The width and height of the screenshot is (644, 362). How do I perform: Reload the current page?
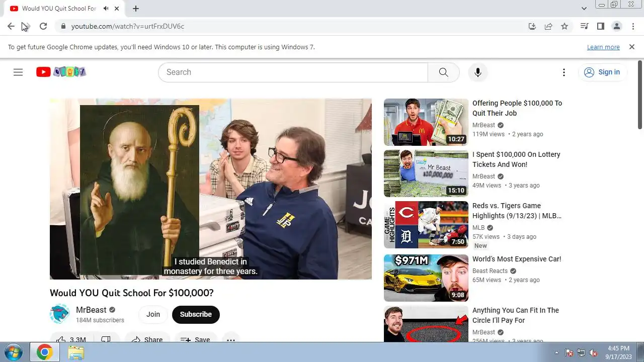tap(43, 26)
